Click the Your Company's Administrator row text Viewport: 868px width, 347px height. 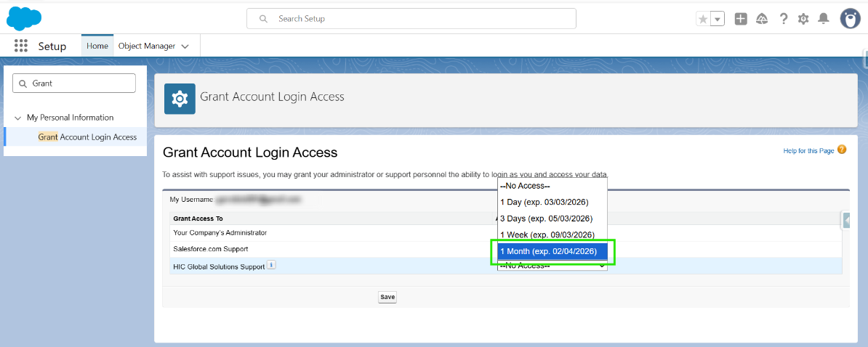[x=220, y=232]
